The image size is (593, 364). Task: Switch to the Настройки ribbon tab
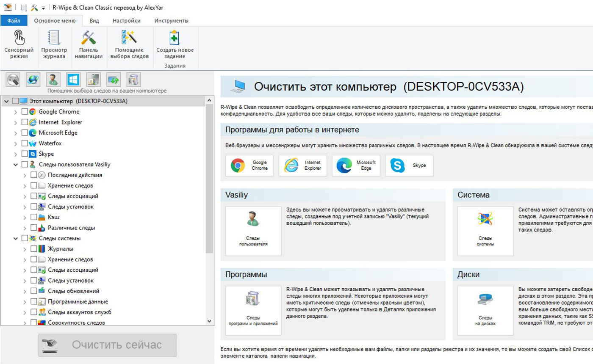[126, 21]
